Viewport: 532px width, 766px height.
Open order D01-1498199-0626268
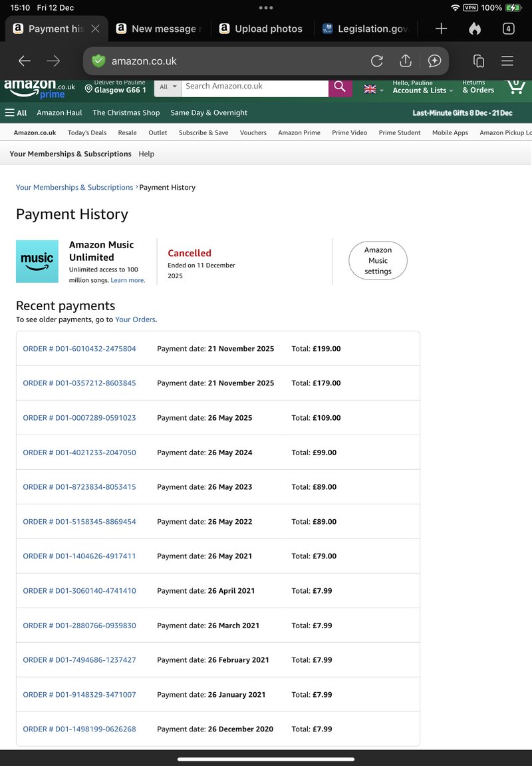point(80,729)
